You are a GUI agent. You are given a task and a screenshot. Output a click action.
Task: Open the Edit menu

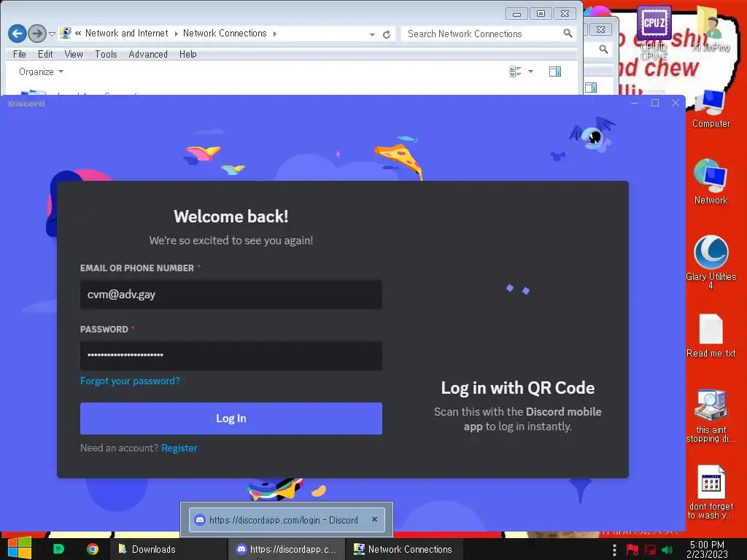pos(45,54)
